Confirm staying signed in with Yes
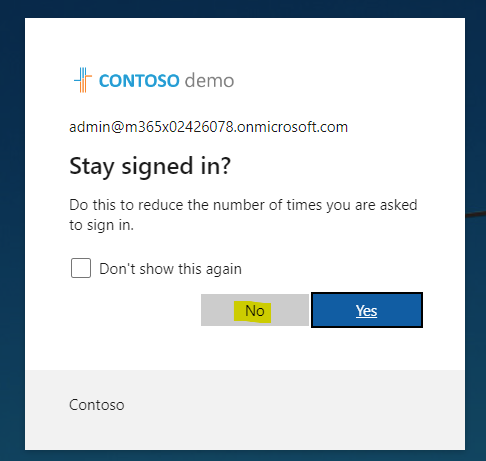The height and width of the screenshot is (461, 486). [x=367, y=310]
